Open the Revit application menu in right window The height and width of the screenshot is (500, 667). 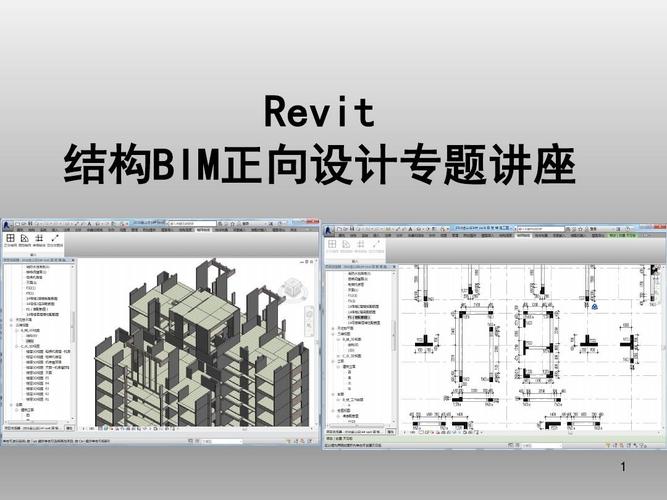328,231
